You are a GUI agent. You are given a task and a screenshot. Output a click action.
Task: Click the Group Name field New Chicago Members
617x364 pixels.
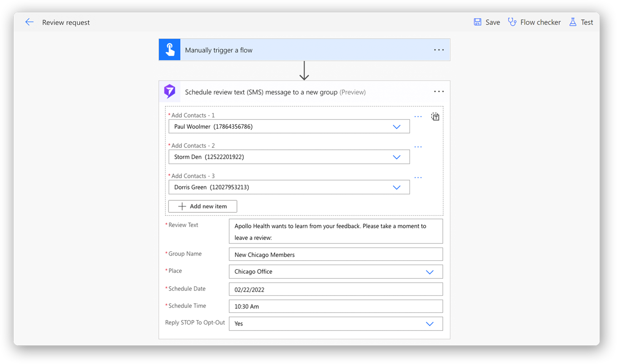tap(336, 254)
